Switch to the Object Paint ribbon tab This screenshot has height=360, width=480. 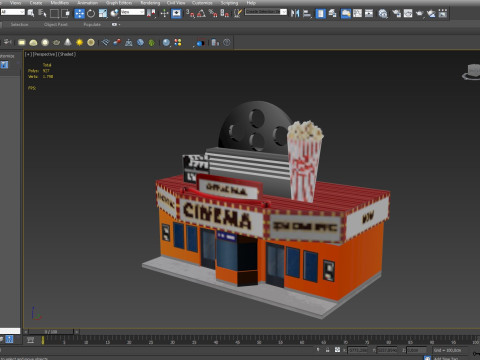click(56, 25)
